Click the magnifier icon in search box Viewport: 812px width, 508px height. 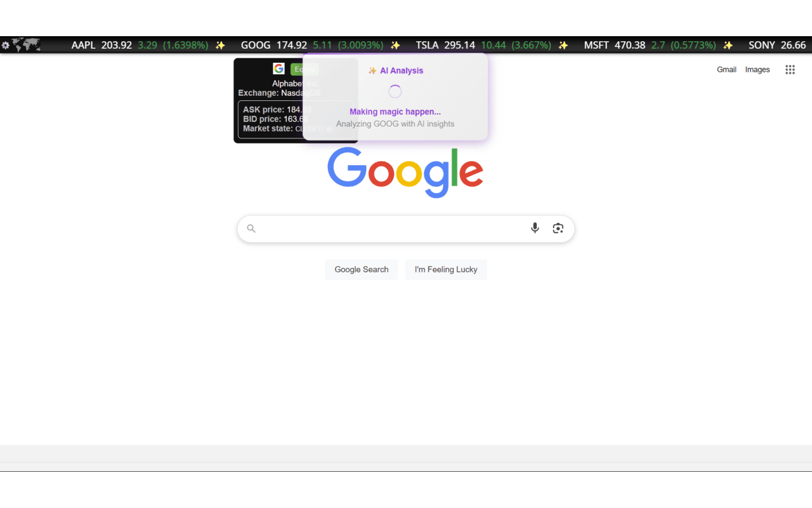coord(251,229)
